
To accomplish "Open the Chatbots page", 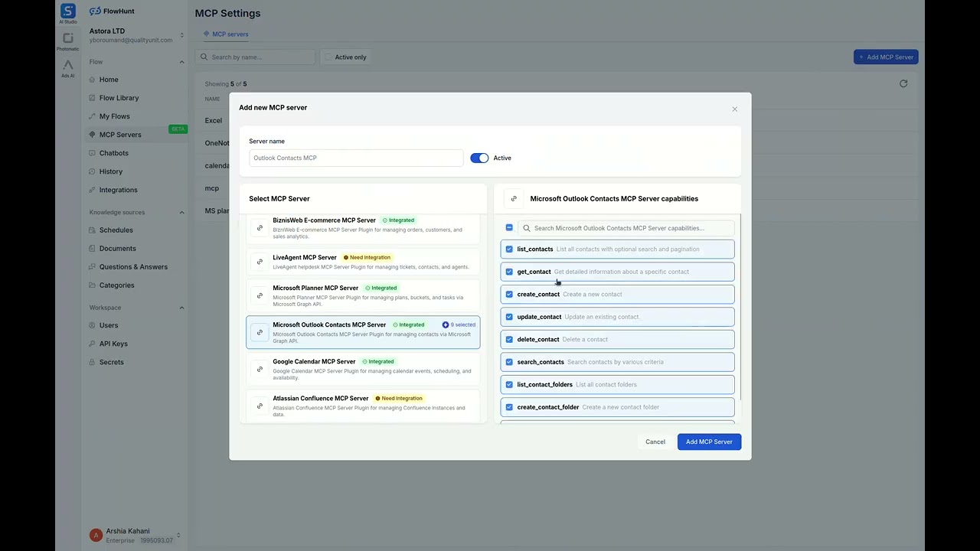I will tap(113, 153).
